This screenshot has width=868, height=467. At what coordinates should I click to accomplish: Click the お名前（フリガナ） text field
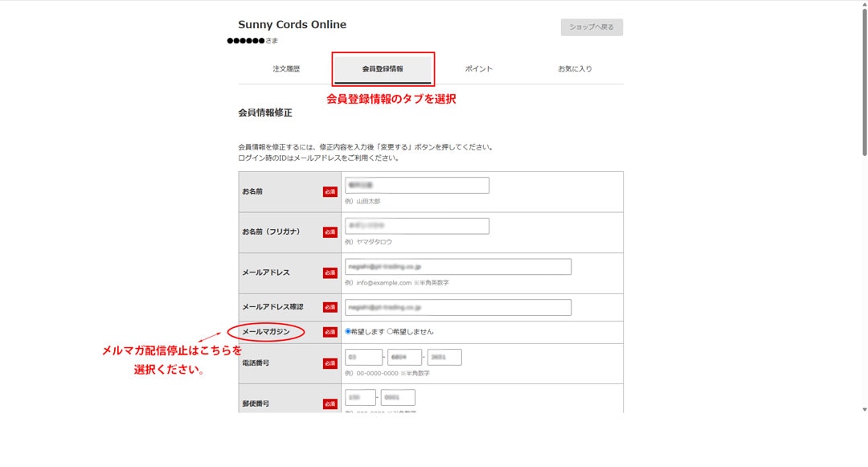point(417,227)
